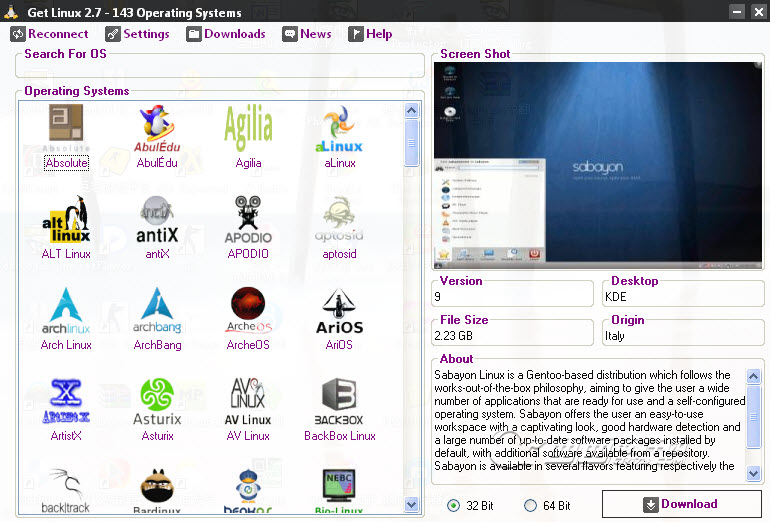Select the APODIO distribution icon

tap(248, 219)
